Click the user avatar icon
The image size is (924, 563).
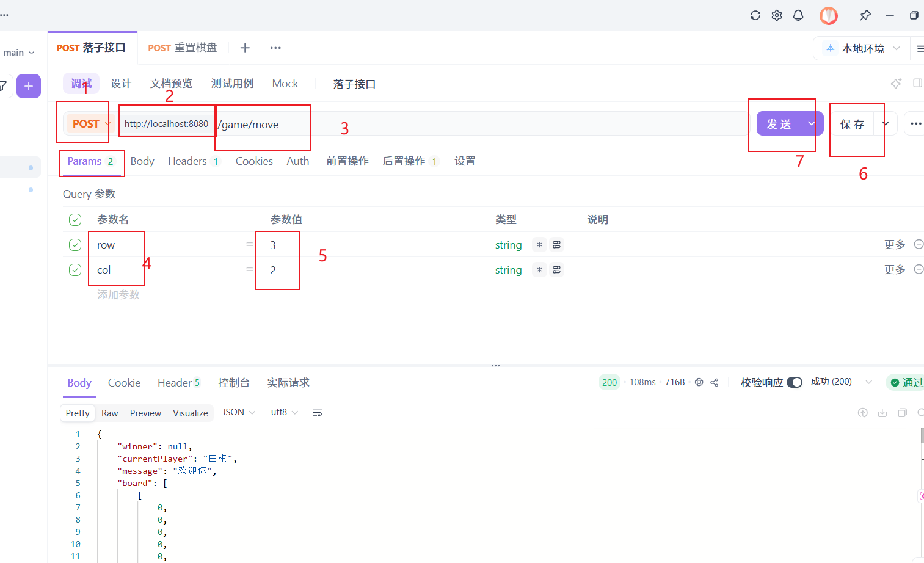tap(829, 15)
